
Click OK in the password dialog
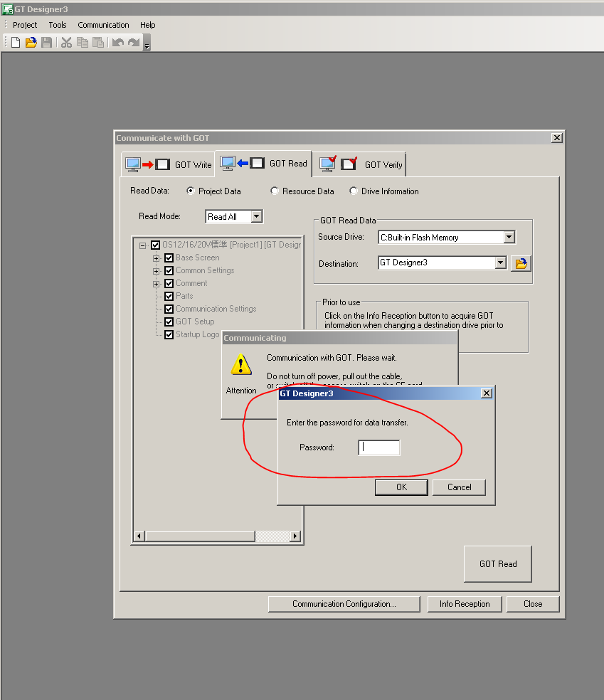click(x=401, y=487)
